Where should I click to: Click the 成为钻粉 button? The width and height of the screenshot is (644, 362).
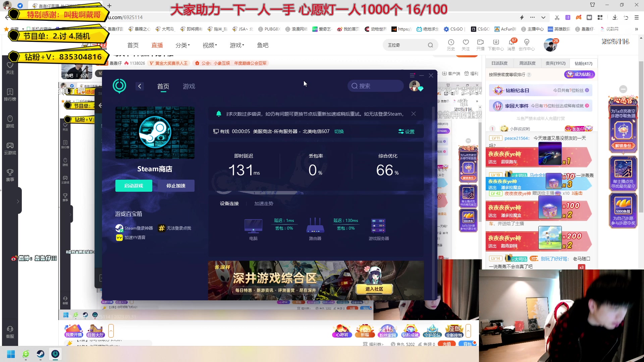click(579, 74)
